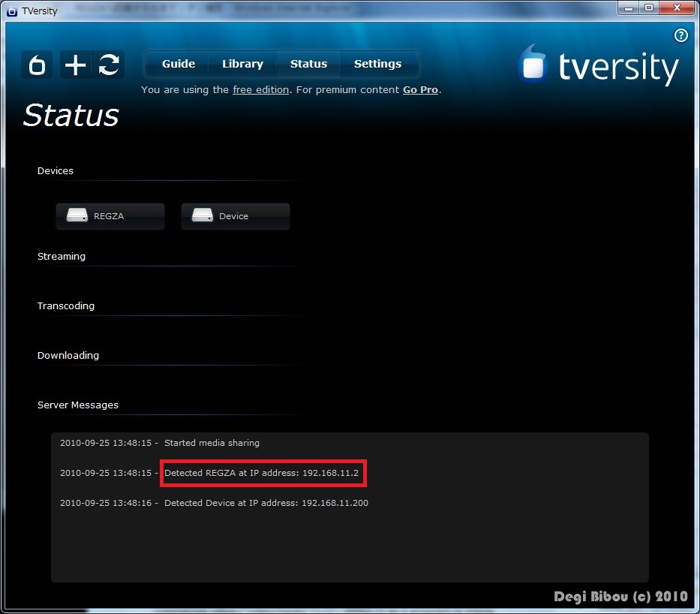Click the 'Detected REGZA at IP address' message
Viewport: 700px width, 614px height.
click(262, 473)
